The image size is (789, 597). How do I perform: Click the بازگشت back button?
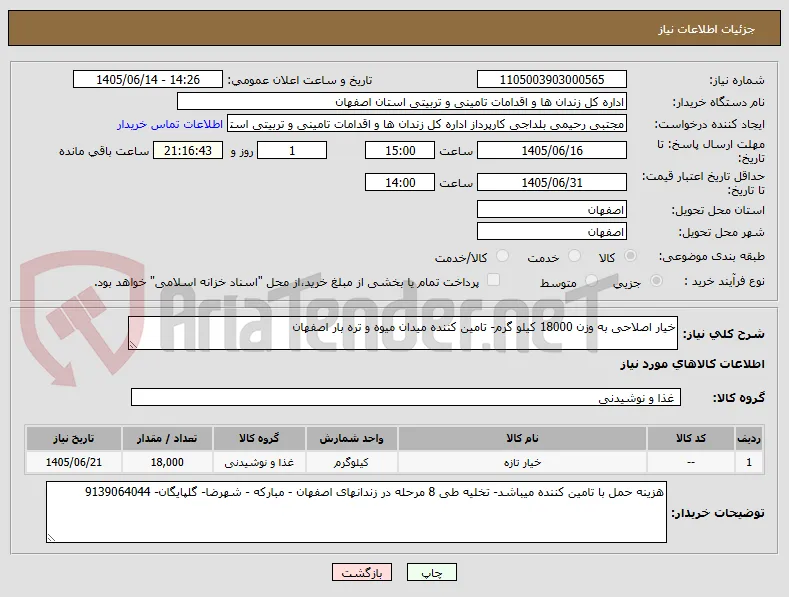362,572
